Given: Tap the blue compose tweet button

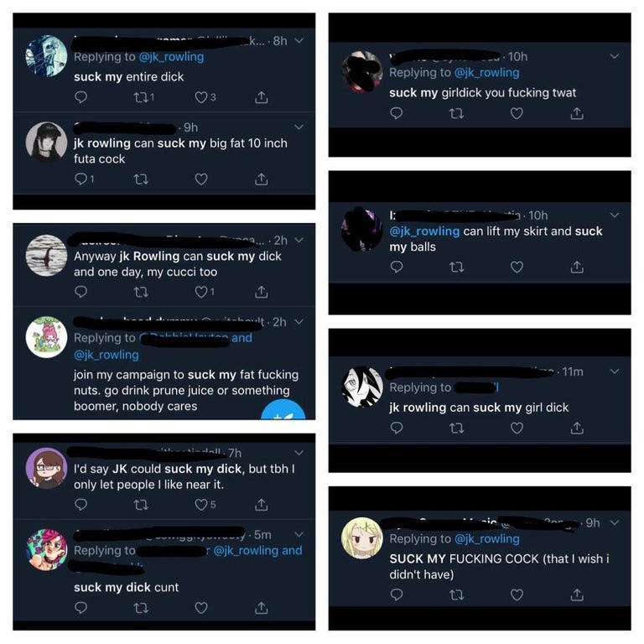Looking at the screenshot, I should click(283, 409).
